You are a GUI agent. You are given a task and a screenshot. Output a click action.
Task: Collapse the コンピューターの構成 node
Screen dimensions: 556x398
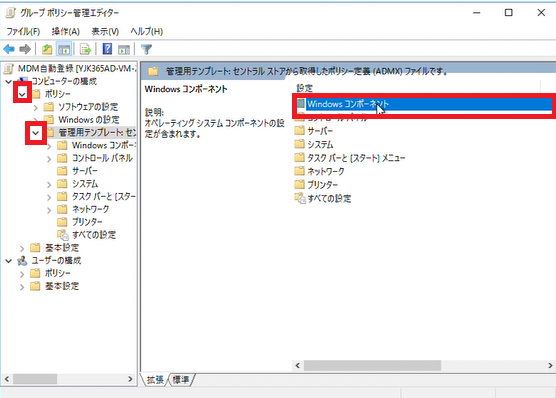[9, 81]
